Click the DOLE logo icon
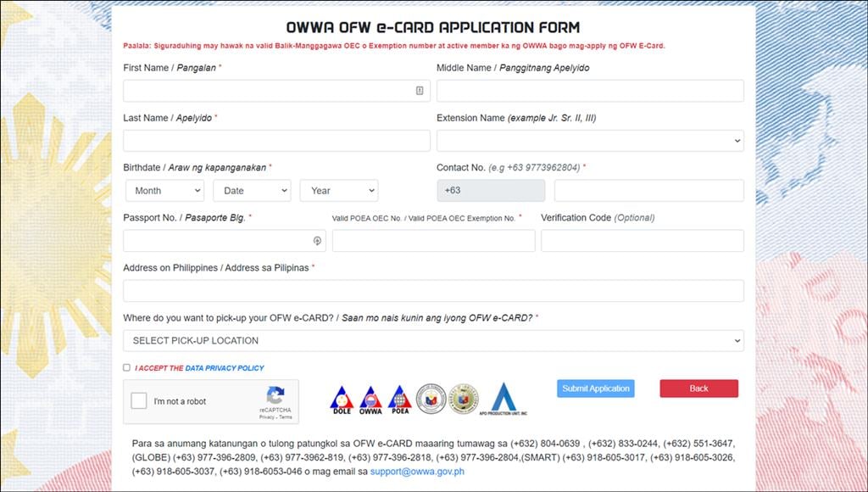 (342, 400)
